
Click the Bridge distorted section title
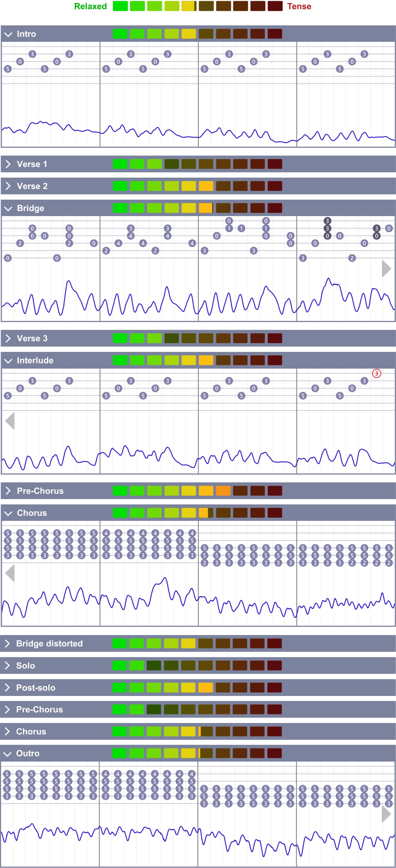[x=49, y=644]
